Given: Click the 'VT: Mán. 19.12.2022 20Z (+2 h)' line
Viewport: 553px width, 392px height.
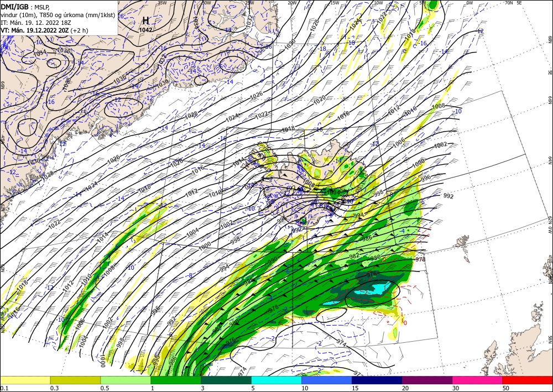Looking at the screenshot, I should click(x=44, y=30).
